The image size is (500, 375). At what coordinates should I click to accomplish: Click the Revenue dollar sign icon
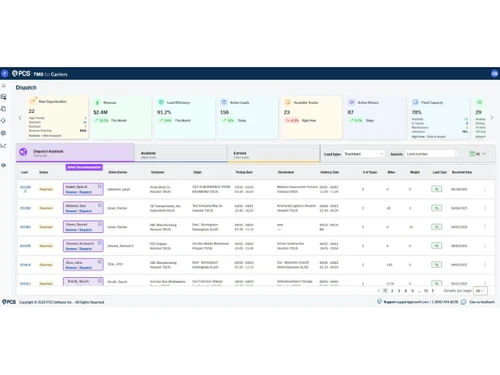pyautogui.click(x=97, y=102)
